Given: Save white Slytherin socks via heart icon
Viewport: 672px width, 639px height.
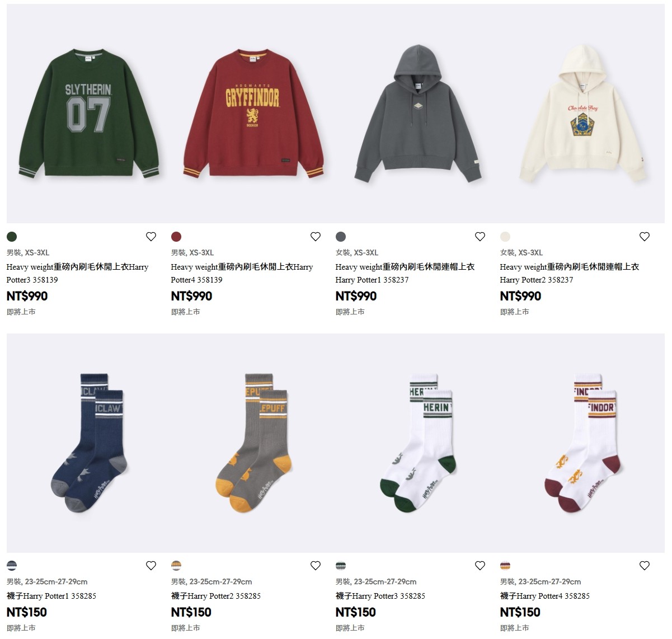Looking at the screenshot, I should point(480,566).
